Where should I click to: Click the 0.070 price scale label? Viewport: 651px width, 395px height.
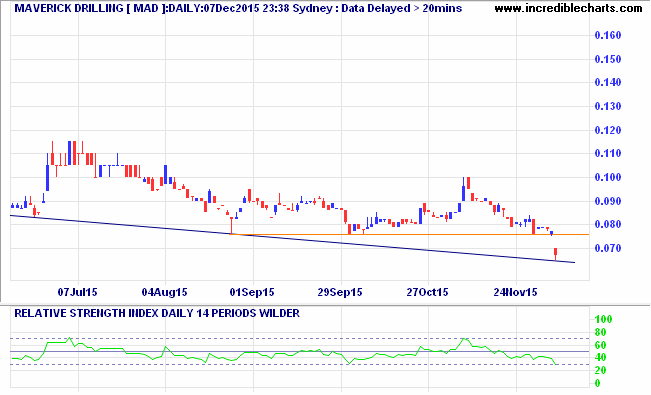(x=608, y=248)
